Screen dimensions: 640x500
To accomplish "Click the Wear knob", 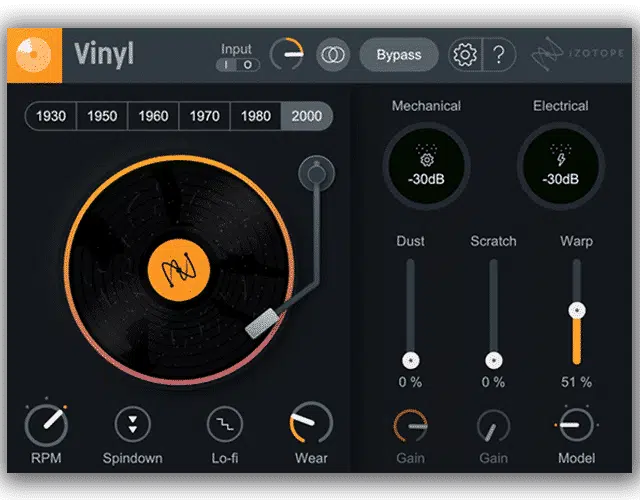I will tap(311, 423).
